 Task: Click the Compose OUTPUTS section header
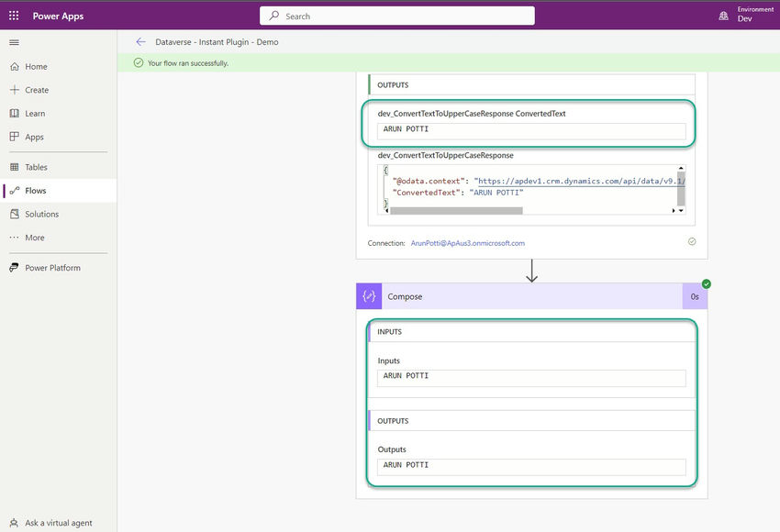[531, 421]
